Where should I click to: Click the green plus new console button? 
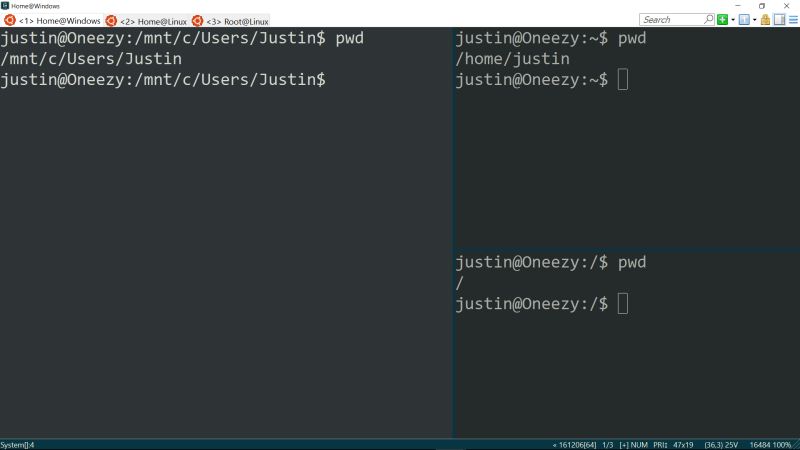[x=722, y=20]
